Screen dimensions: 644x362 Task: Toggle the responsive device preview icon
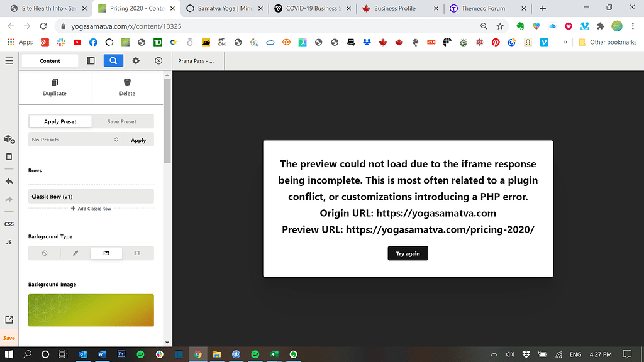pyautogui.click(x=9, y=157)
